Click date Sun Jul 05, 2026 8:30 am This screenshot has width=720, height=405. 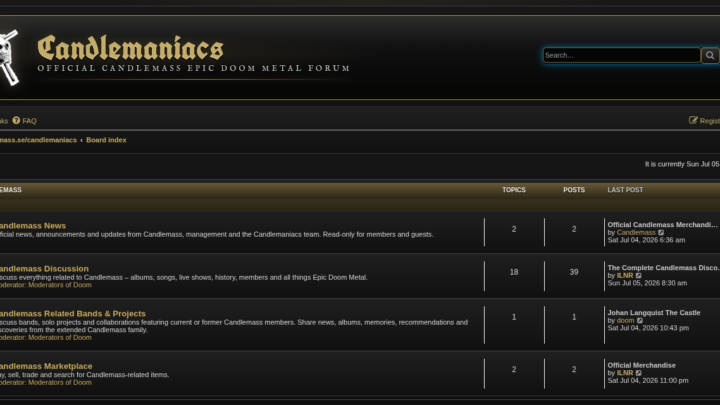647,283
